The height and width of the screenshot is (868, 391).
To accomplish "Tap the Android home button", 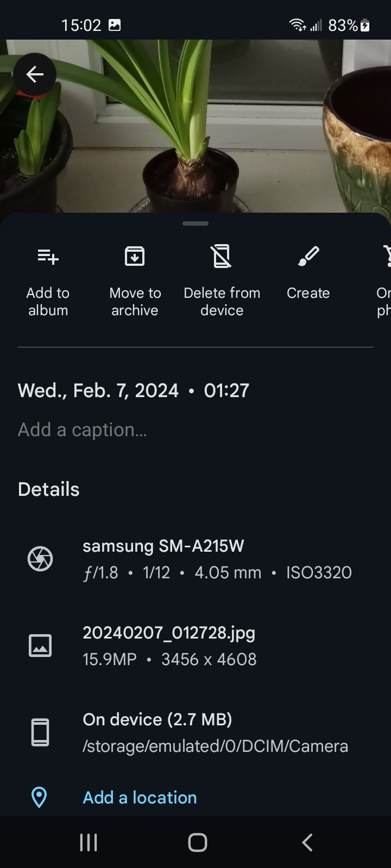I will (x=198, y=843).
